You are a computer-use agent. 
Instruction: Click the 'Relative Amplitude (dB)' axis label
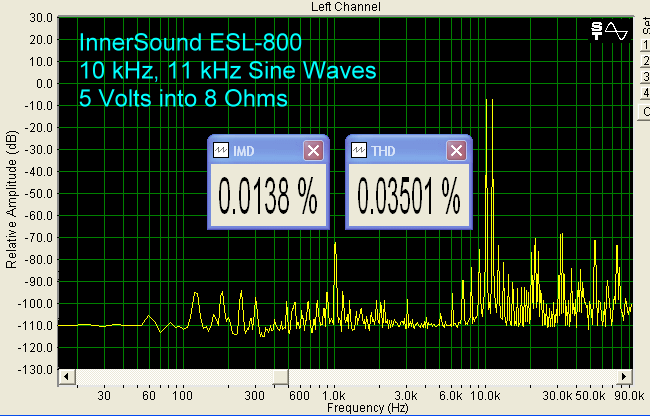[x=11, y=199]
